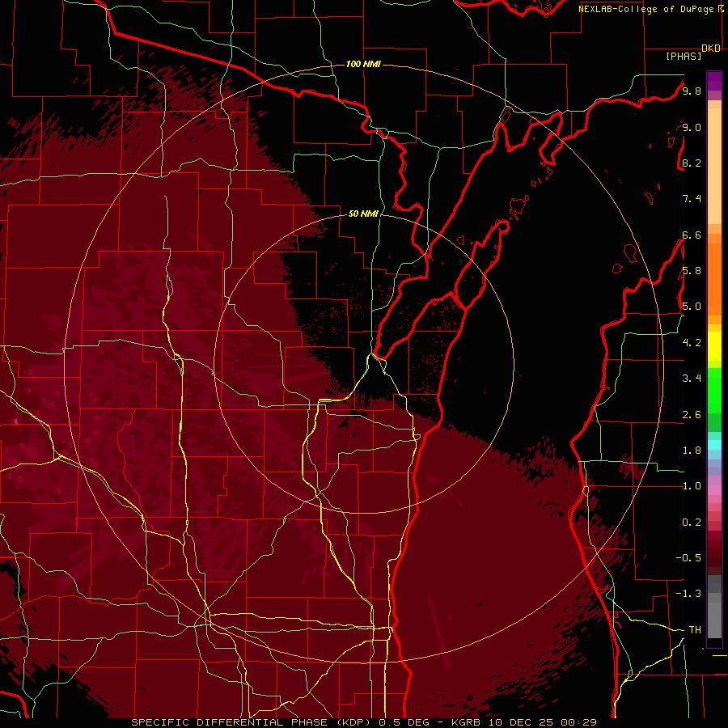Click the [PHAS] color bar heading
The height and width of the screenshot is (728, 728).
[684, 56]
